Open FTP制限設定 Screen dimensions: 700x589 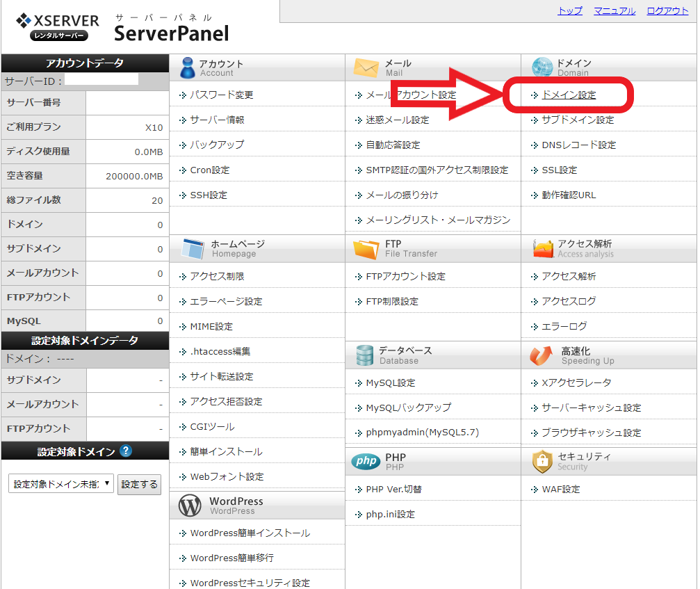pos(392,301)
